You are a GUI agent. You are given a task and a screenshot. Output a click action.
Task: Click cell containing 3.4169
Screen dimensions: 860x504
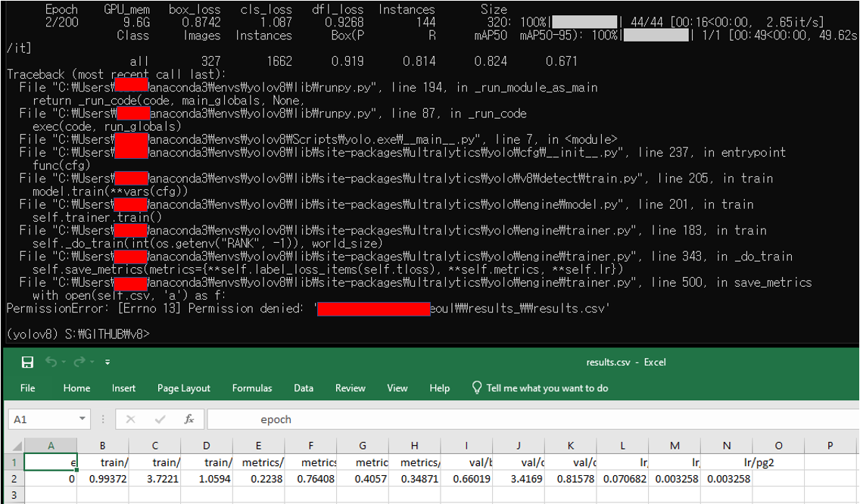tap(519, 479)
